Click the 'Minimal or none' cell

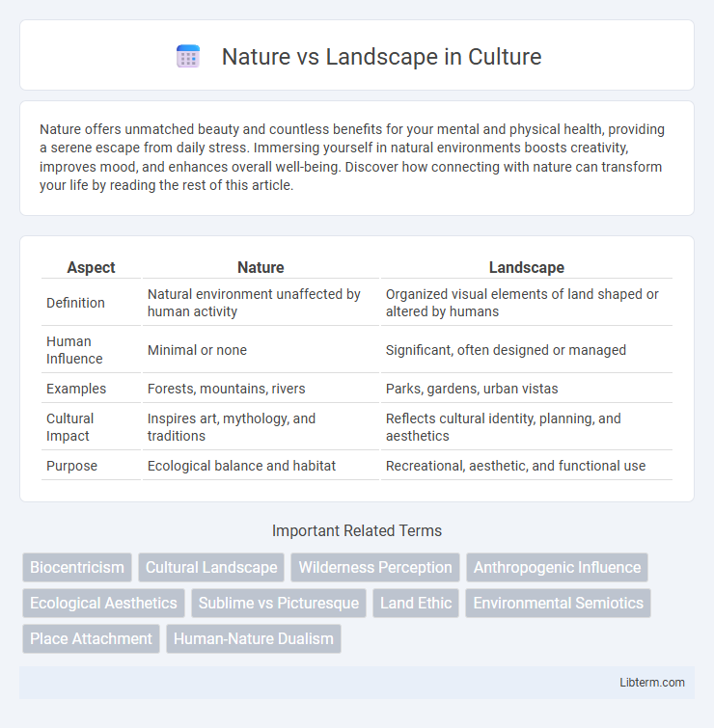261,350
